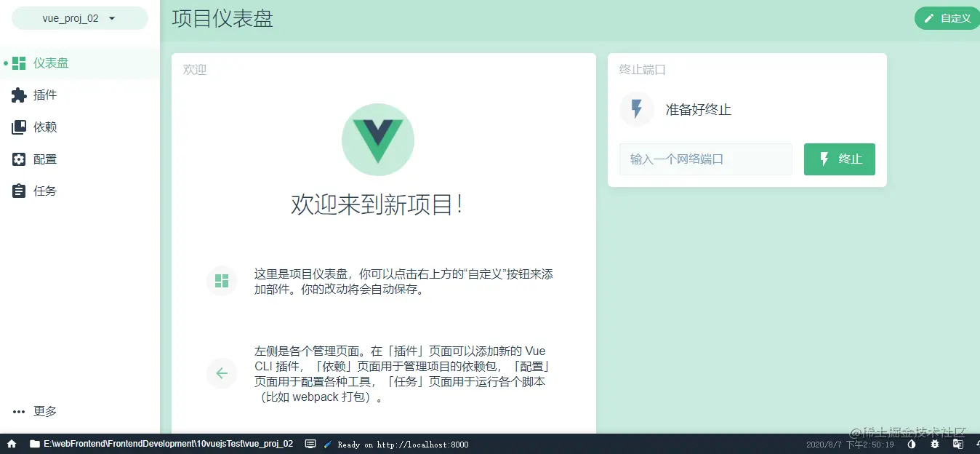Click the dashboard grid icon in welcome text
This screenshot has width=980, height=454.
point(222,281)
